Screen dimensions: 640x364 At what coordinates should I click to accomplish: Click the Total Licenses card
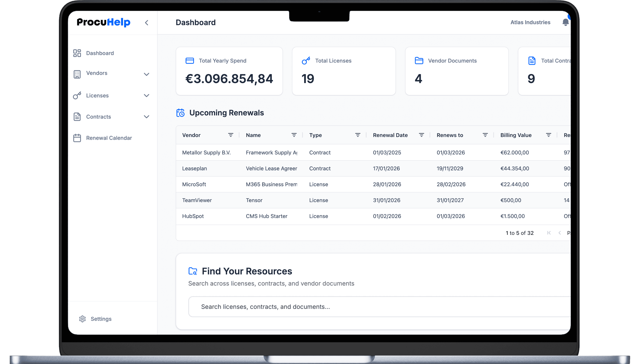click(x=344, y=71)
